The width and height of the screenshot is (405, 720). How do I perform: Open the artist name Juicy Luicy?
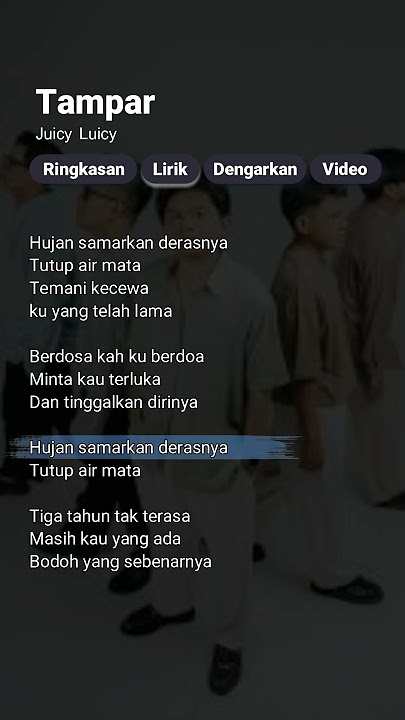pyautogui.click(x=76, y=134)
